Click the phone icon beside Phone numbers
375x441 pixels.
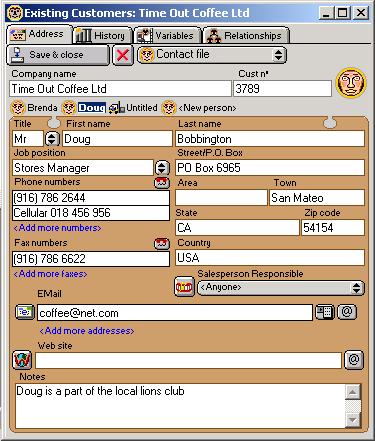[162, 183]
